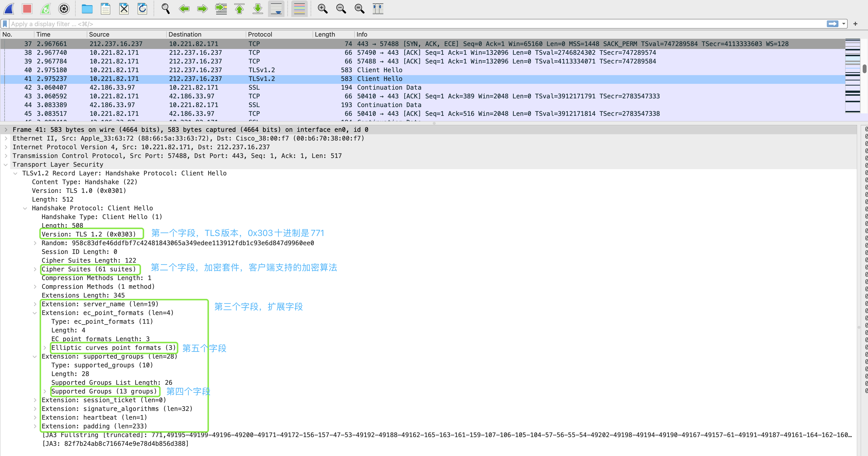
Task: Expand the Cipher Suites (61 suites) node
Action: 35,269
